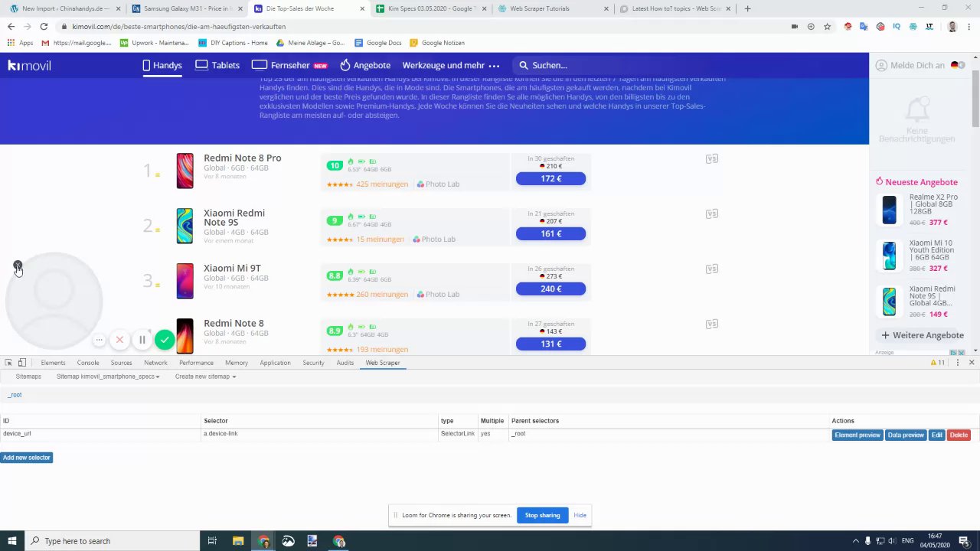Click Melde Dich an login
Viewport: 980px width, 551px height.
(910, 65)
